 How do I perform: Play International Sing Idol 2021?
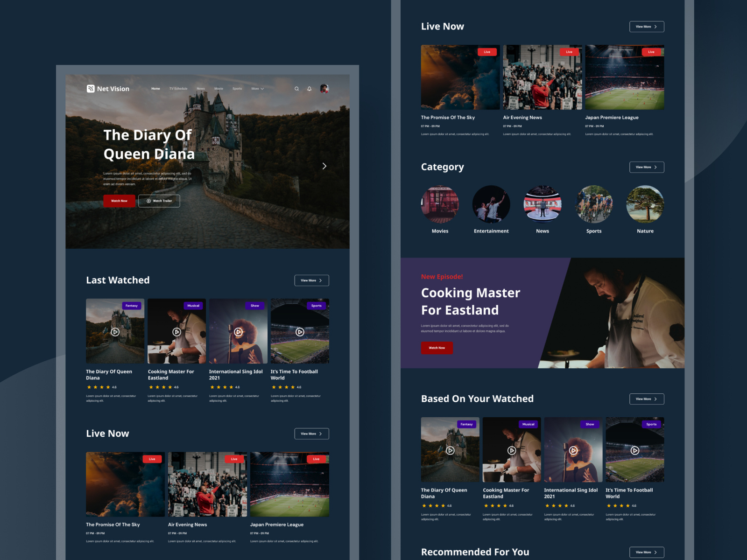click(238, 332)
